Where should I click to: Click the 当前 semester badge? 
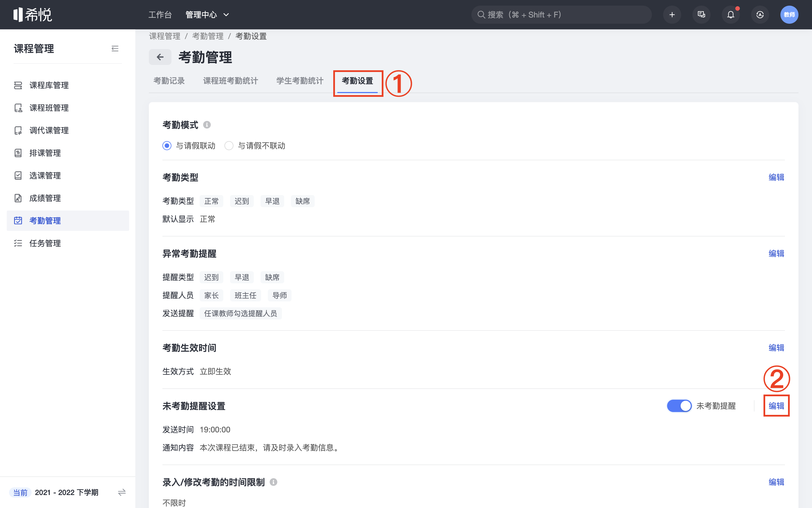point(20,492)
